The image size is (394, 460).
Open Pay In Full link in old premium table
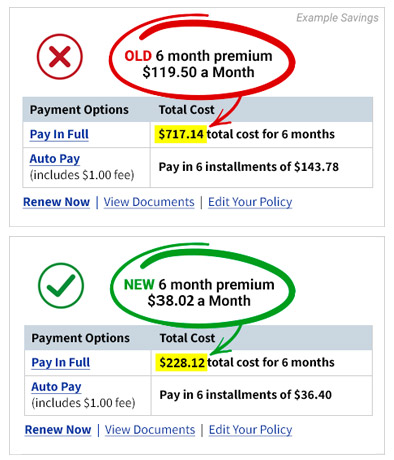[59, 134]
